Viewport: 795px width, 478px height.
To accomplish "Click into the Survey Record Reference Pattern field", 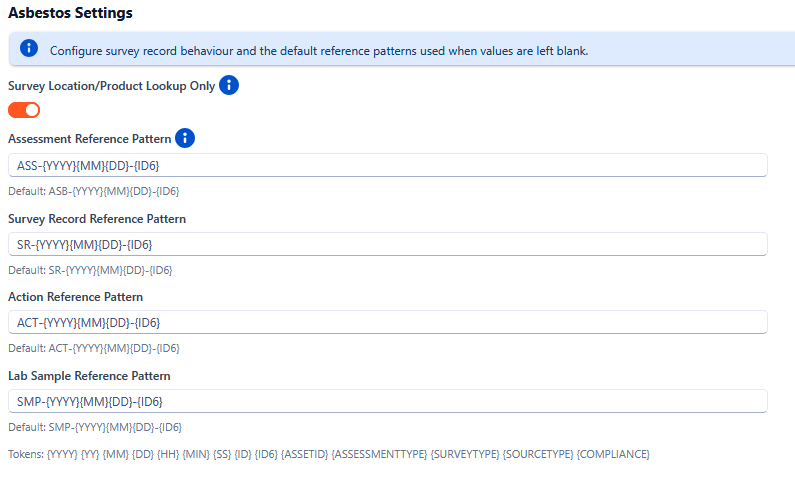I will (387, 245).
